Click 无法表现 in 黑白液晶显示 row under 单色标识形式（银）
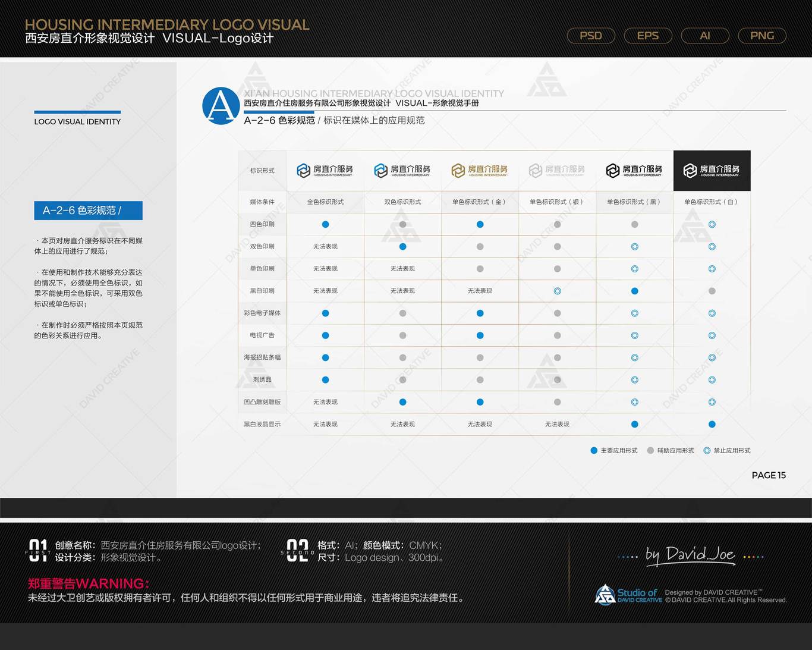Image resolution: width=812 pixels, height=650 pixels. [557, 424]
